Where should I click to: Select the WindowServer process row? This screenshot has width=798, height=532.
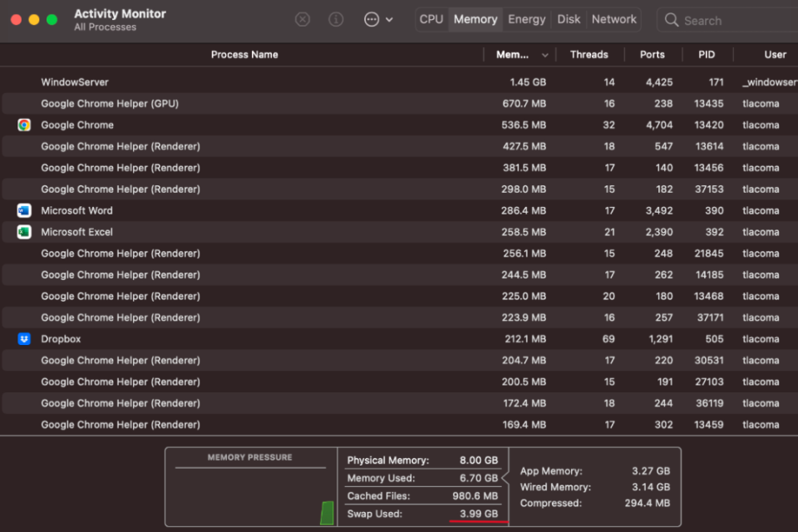[x=399, y=82]
